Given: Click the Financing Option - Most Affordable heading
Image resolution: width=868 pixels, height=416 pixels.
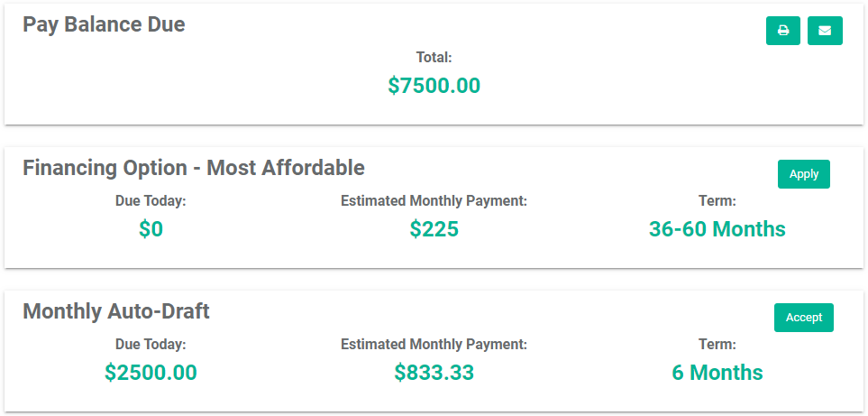Looking at the screenshot, I should pyautogui.click(x=194, y=167).
